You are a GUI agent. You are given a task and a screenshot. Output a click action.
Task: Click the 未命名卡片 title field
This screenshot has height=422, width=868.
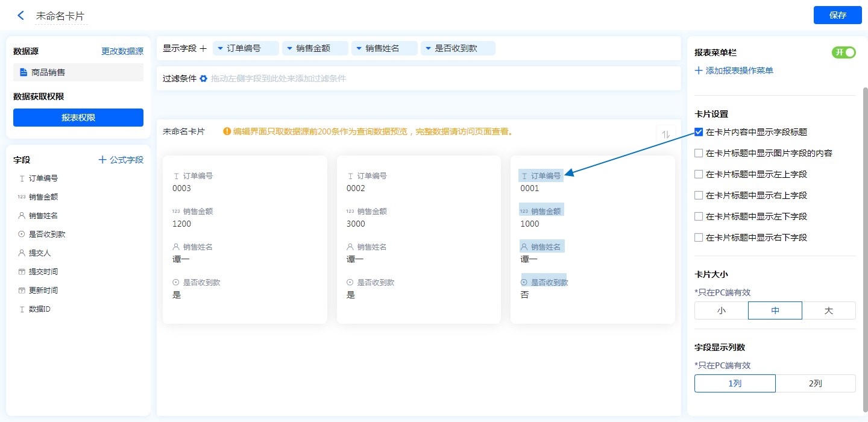(60, 16)
